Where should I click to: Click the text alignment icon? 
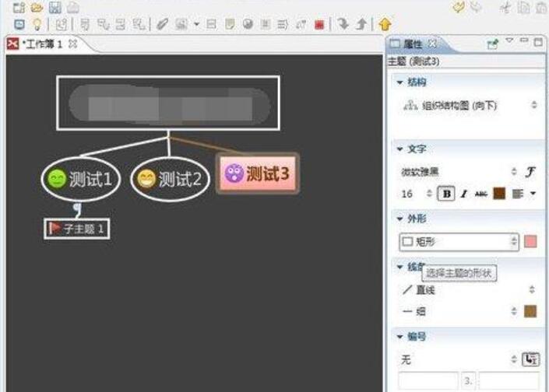[x=518, y=194]
